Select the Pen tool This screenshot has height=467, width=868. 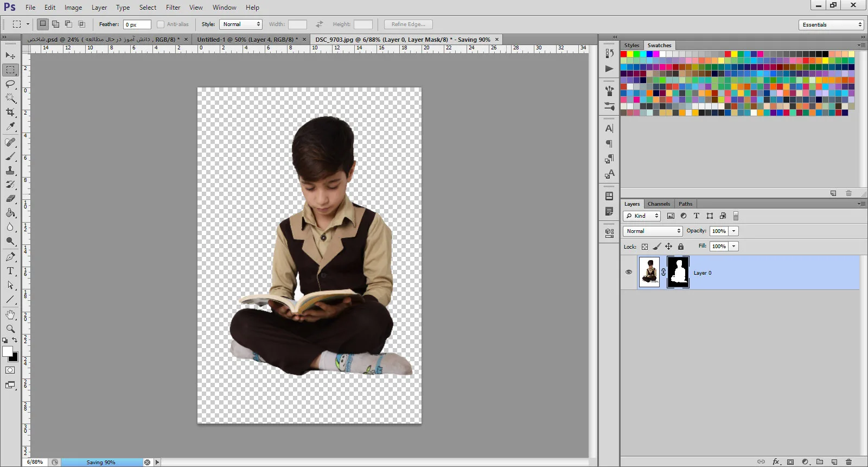[10, 257]
